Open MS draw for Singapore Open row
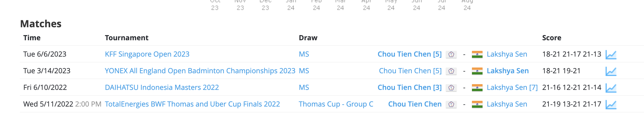 click(304, 54)
